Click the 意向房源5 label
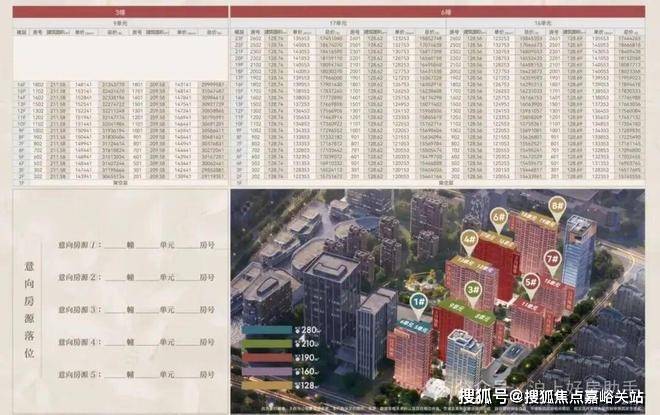This screenshot has width=660, height=415. point(79,374)
